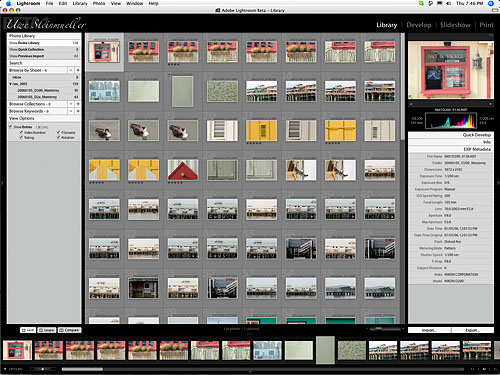Click left arrow under preview image
Screen dimensions: 500x375
coord(411,104)
